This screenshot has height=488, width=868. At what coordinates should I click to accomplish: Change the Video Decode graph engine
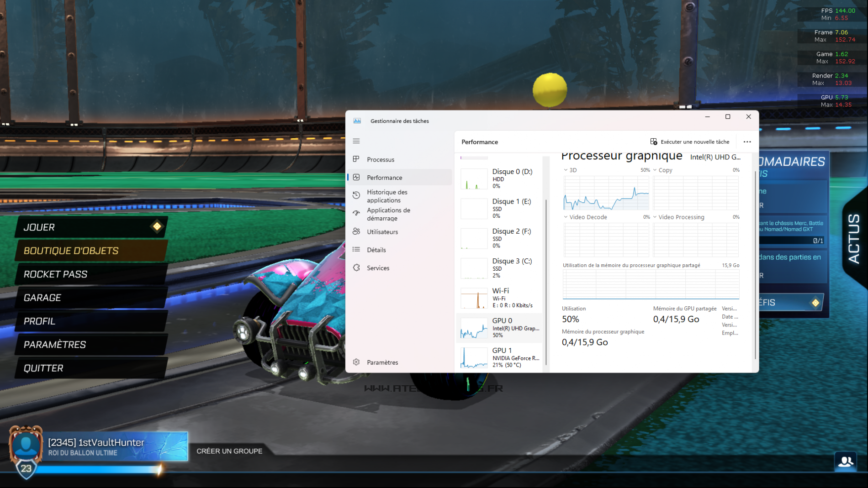coord(566,217)
